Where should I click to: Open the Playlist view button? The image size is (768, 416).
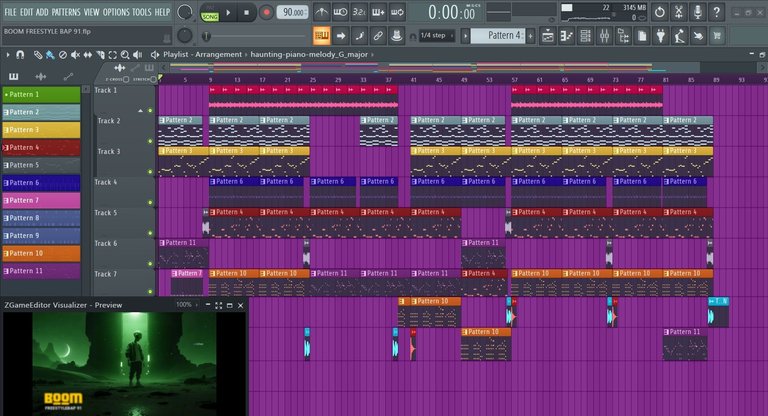tap(548, 36)
